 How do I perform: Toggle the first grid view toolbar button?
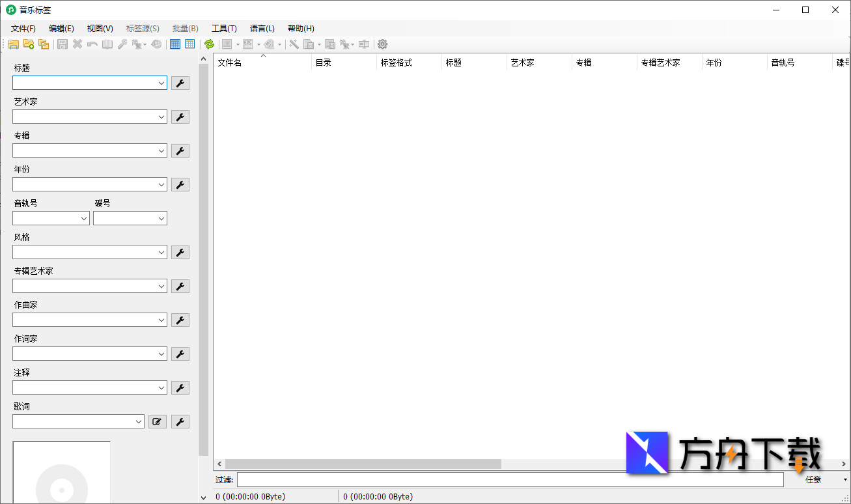[x=175, y=44]
